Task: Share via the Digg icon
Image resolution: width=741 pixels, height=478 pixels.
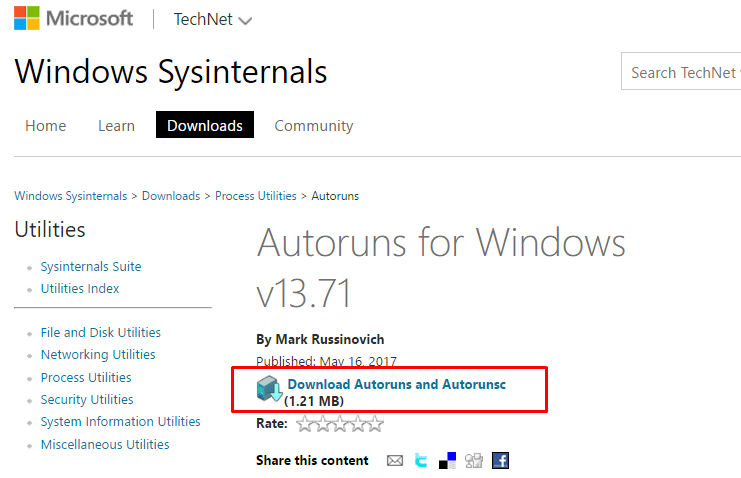Action: [474, 461]
